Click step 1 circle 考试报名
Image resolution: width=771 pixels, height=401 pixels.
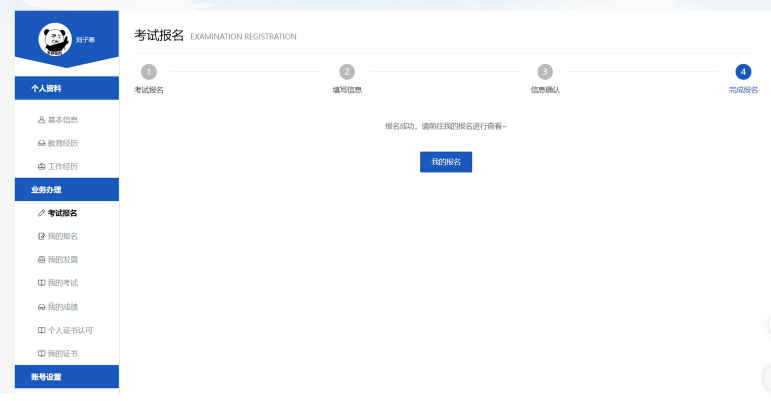click(x=148, y=72)
